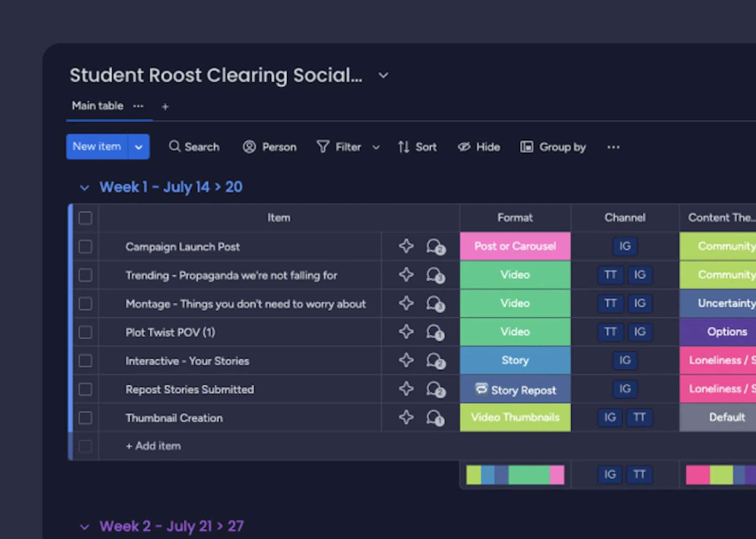Open the Group by icon

click(x=526, y=147)
